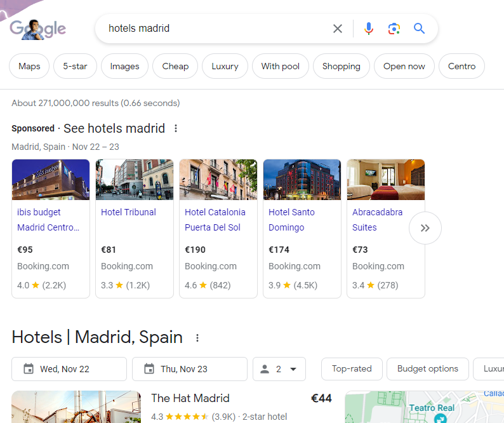Image resolution: width=504 pixels, height=423 pixels.
Task: Open Hotel Catalonia Puerta Del Sol link
Action: tap(215, 220)
